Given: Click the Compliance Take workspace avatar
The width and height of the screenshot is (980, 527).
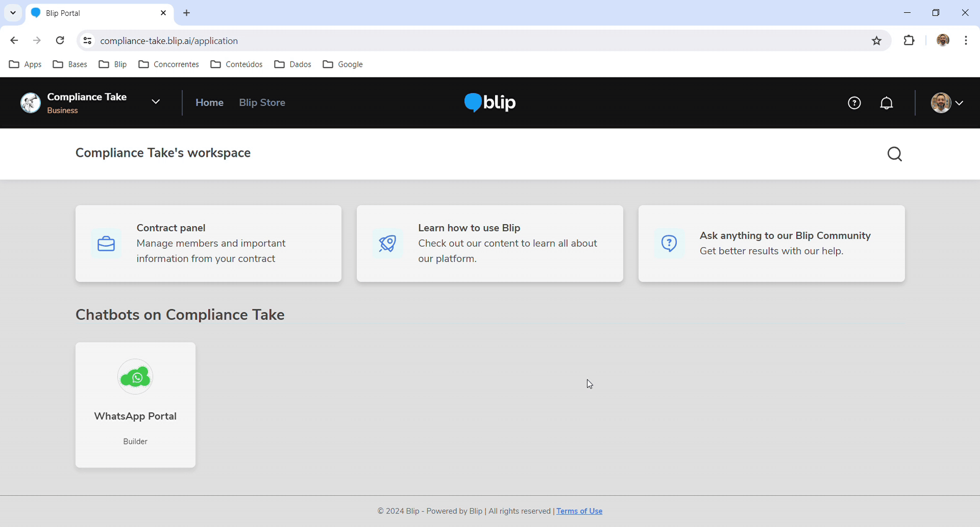Looking at the screenshot, I should coord(31,103).
